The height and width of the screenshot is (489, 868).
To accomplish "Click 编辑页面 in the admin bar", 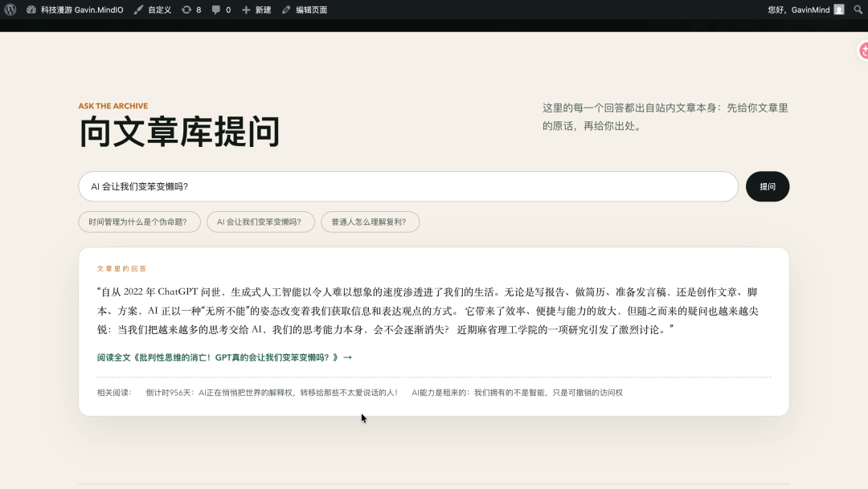I will (305, 10).
